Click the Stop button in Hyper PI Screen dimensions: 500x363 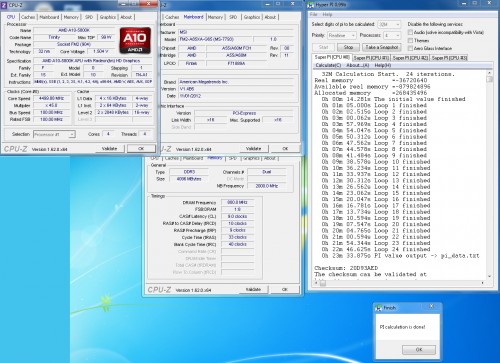click(x=348, y=47)
